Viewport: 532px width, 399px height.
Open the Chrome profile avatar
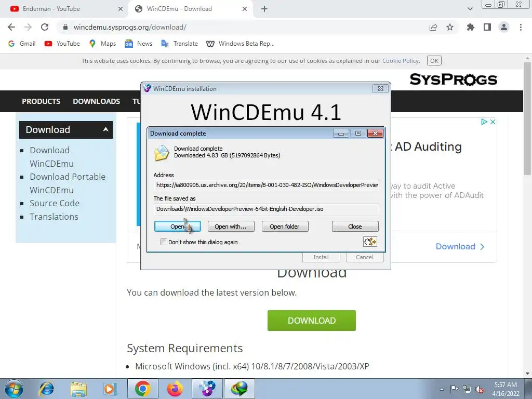coord(504,27)
